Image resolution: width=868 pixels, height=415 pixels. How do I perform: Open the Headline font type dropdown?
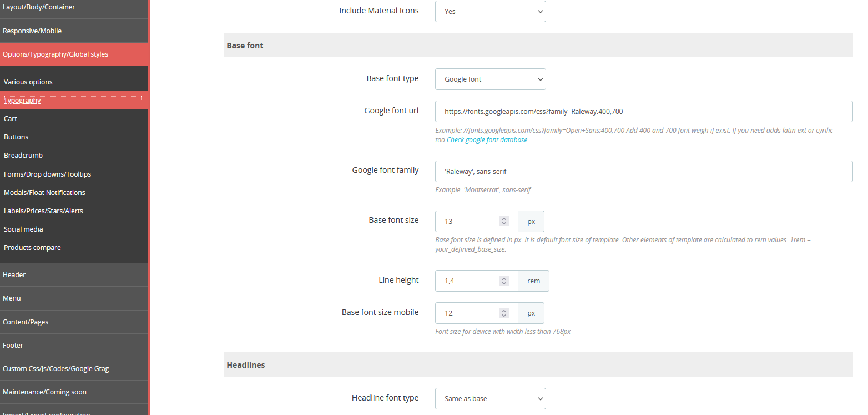click(490, 398)
